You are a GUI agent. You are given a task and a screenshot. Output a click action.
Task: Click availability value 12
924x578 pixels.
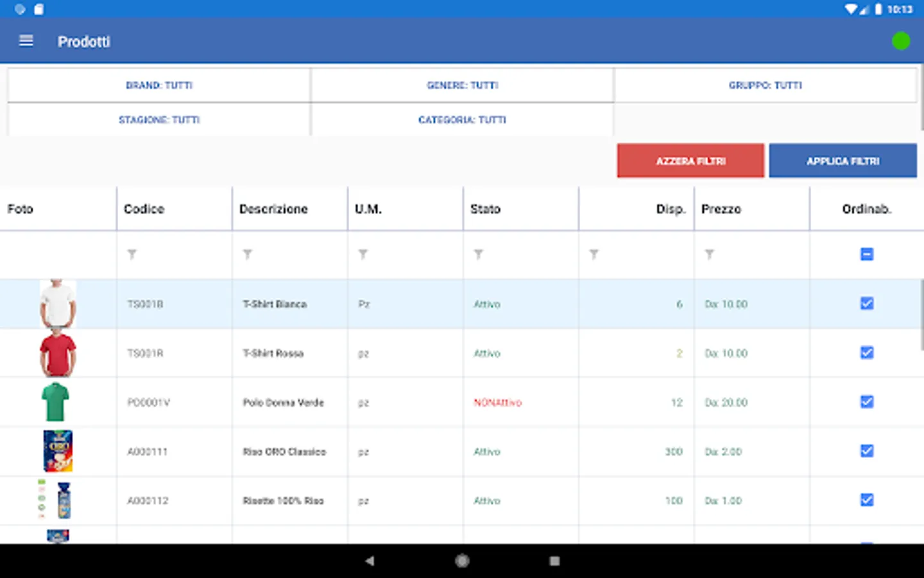click(677, 403)
